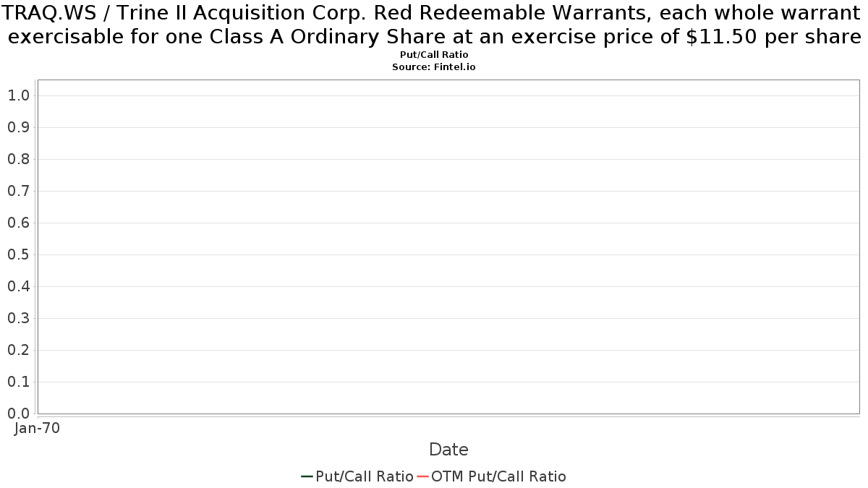Click the Put/Call Ratio legend entry

click(357, 476)
